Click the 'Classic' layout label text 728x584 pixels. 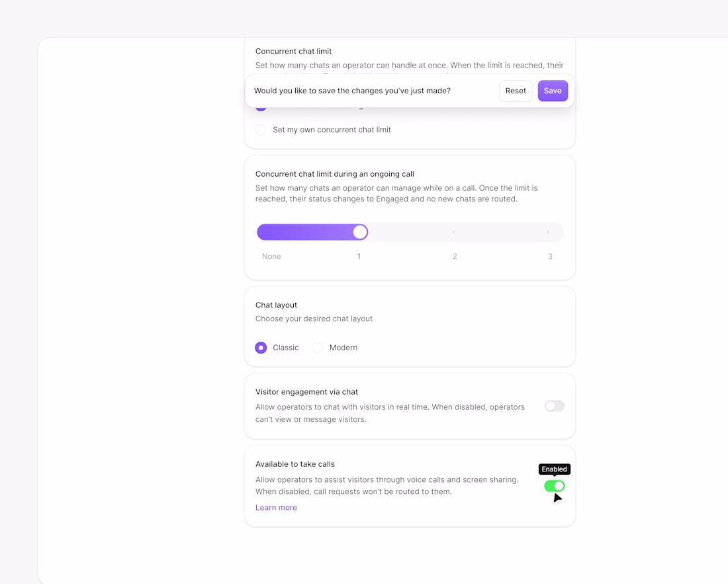286,348
